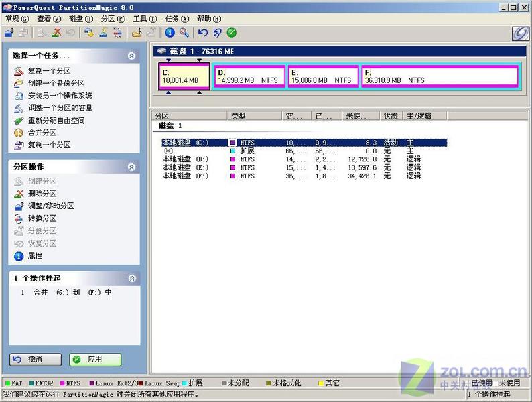Image resolution: width=532 pixels, height=402 pixels.
Task: Collapse the 分区操作 panel
Action: [131, 167]
